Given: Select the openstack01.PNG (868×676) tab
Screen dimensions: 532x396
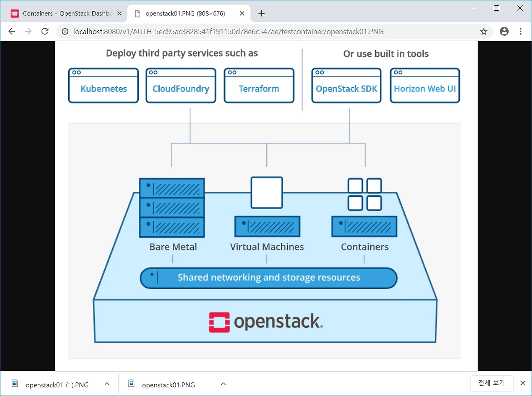Looking at the screenshot, I should click(x=189, y=13).
